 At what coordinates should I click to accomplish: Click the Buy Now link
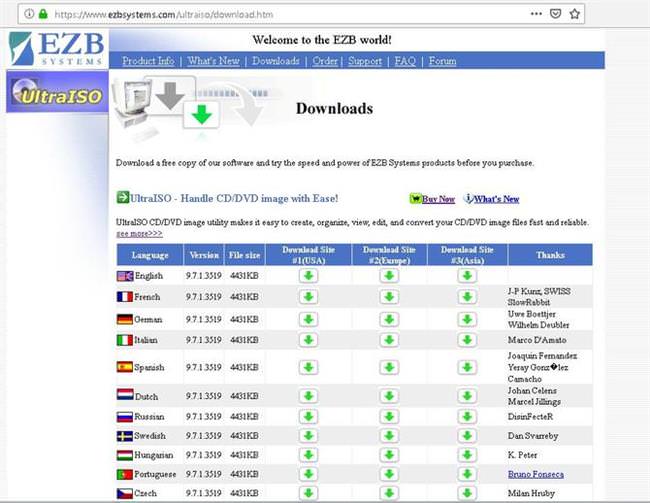(438, 199)
